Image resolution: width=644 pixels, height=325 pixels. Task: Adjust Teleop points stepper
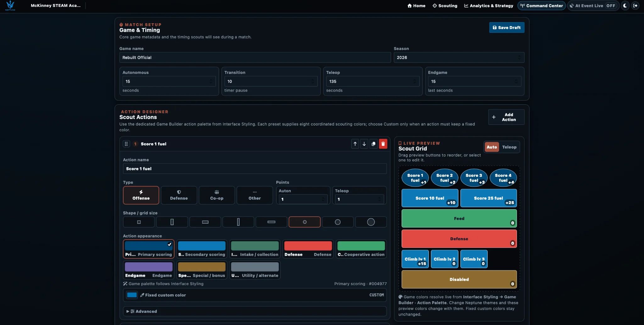pyautogui.click(x=380, y=199)
